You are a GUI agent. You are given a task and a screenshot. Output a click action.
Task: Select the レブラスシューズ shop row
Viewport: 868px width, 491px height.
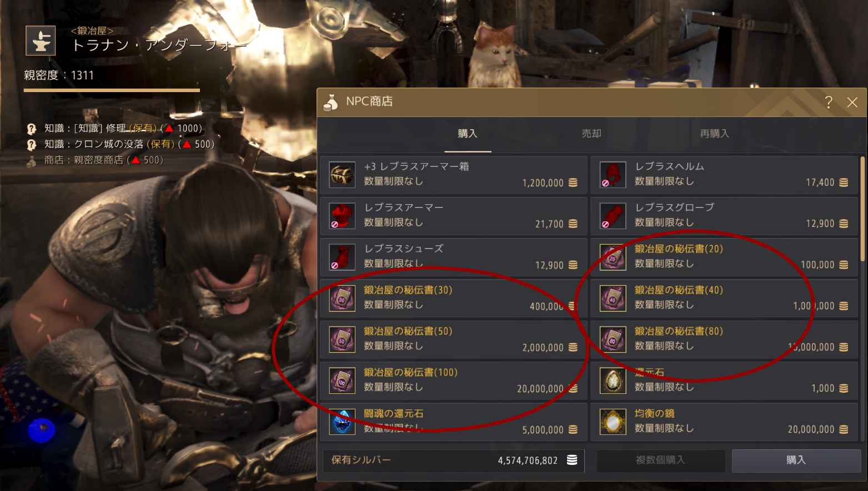tap(453, 257)
